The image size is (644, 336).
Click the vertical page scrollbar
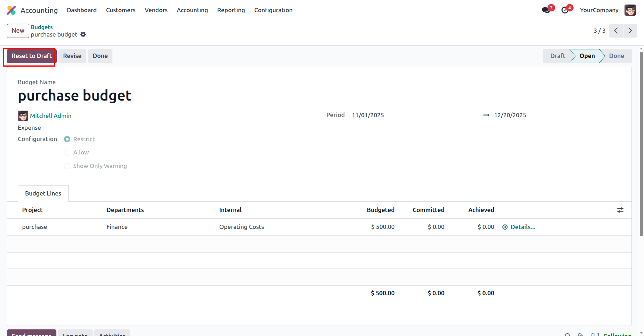[641, 144]
